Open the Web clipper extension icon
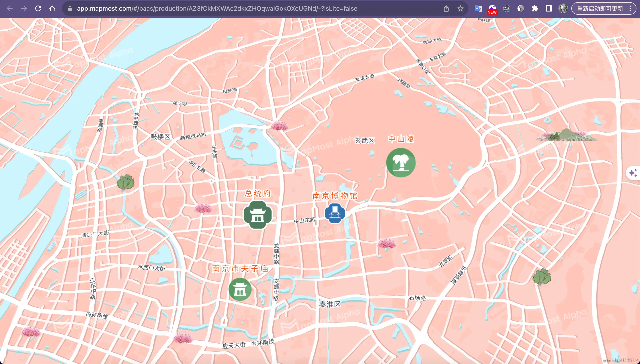The image size is (640, 364). coord(507,8)
